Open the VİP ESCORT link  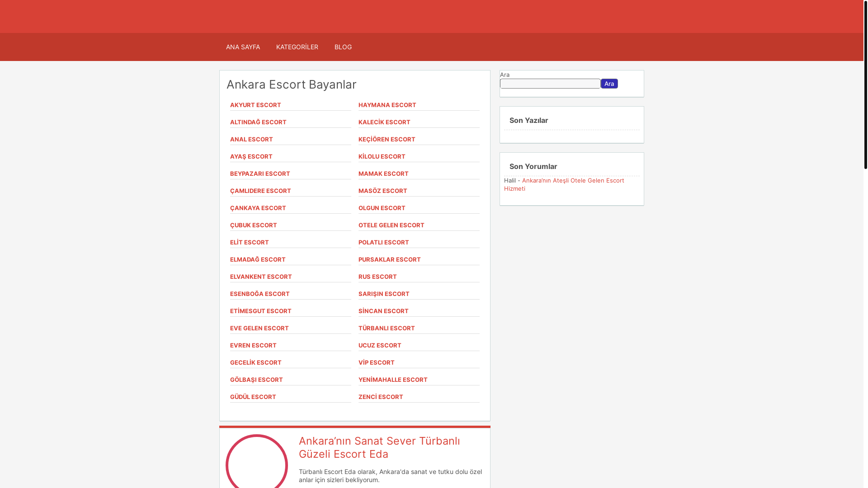point(377,362)
